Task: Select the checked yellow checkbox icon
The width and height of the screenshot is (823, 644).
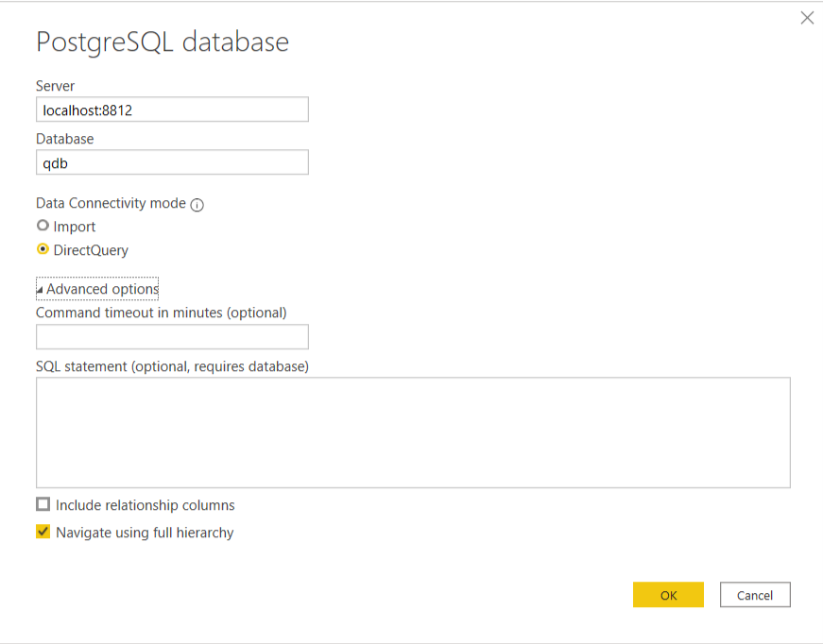Action: coord(43,532)
